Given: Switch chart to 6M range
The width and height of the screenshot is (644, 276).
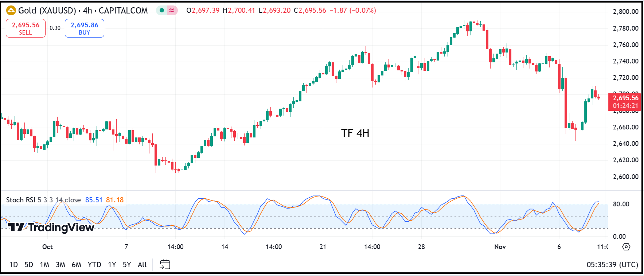Looking at the screenshot, I should (x=77, y=265).
